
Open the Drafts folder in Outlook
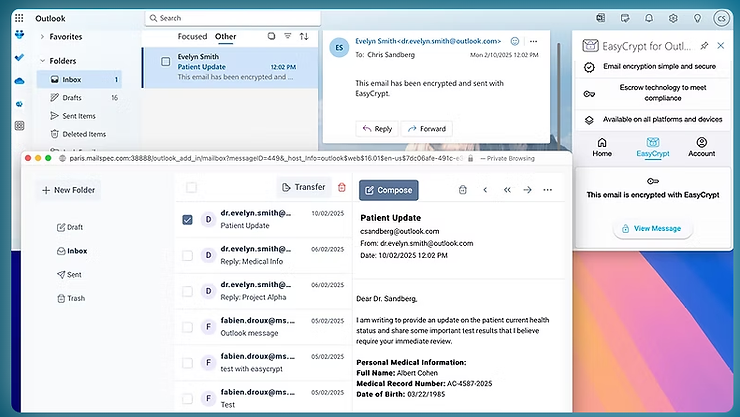pos(79,98)
